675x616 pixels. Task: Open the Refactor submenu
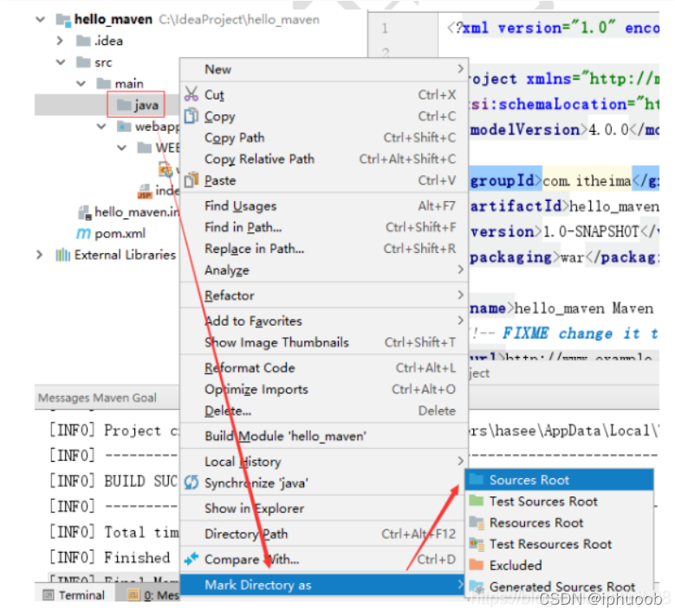coord(324,295)
